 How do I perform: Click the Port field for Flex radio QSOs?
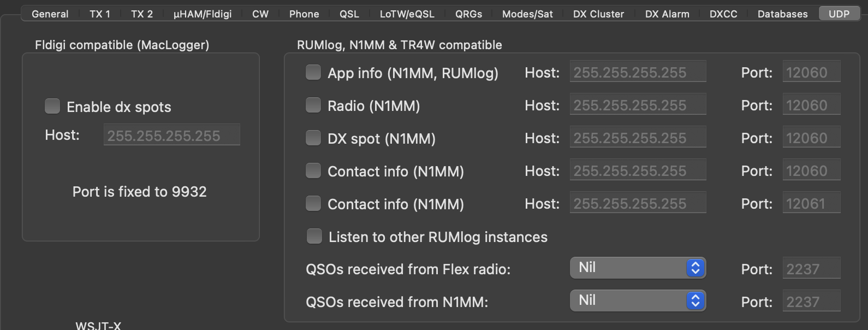point(811,269)
